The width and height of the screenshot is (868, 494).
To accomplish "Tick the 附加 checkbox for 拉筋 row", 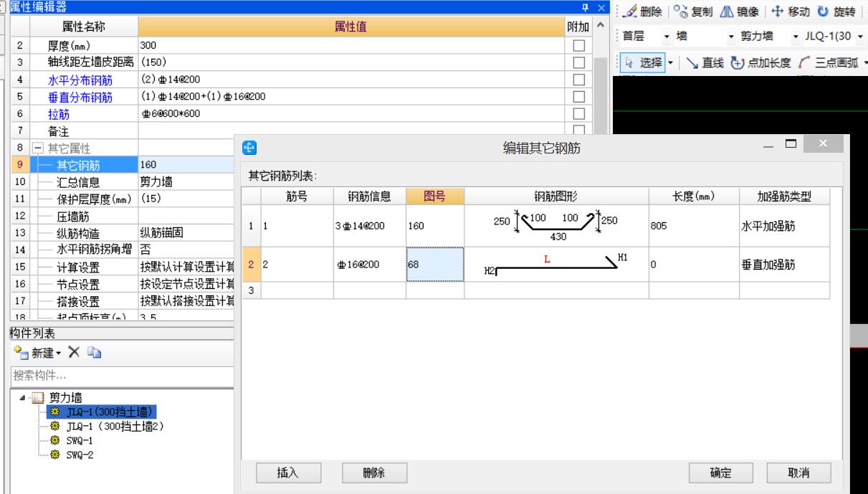I will click(581, 114).
